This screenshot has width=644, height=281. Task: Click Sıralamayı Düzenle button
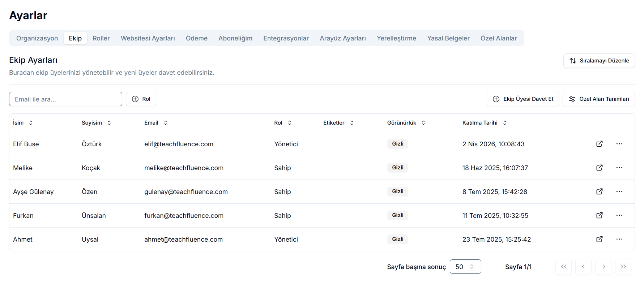click(x=599, y=61)
